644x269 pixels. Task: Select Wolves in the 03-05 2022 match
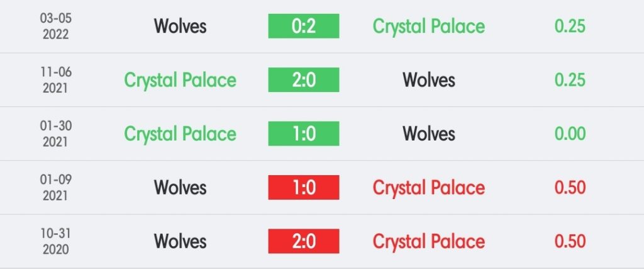click(x=180, y=26)
